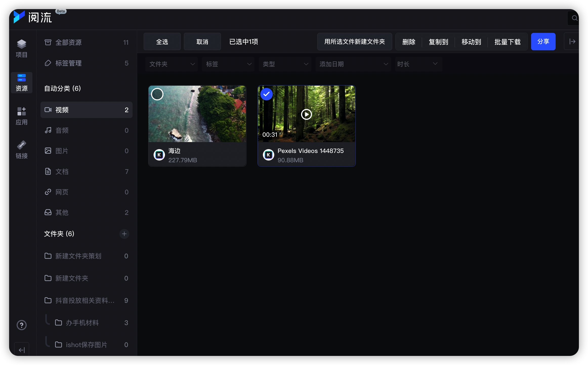588x365 pixels.
Task: Click the 海边 file name
Action: [175, 151]
